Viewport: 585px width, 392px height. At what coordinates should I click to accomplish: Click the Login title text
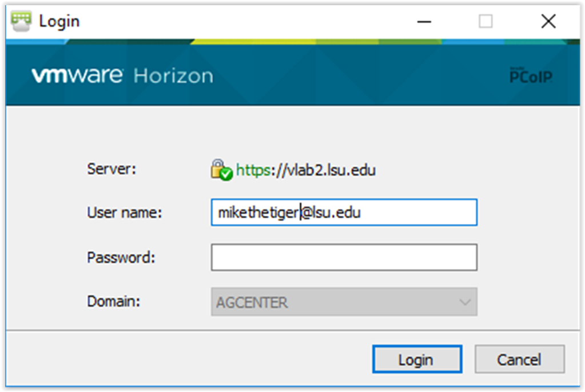(59, 22)
